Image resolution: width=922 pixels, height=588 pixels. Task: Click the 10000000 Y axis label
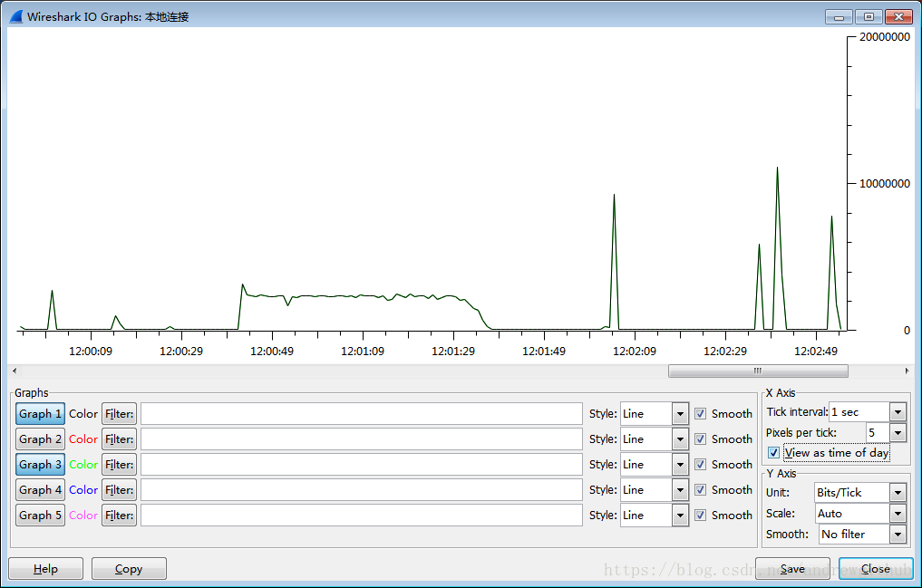coord(884,183)
